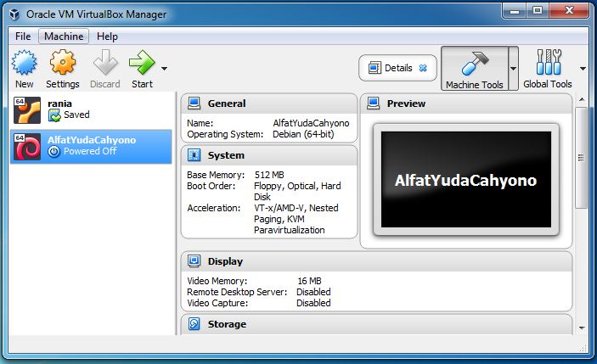Click the 'Saved' status text under rania
Screen dimensions: 597x364
(76, 115)
